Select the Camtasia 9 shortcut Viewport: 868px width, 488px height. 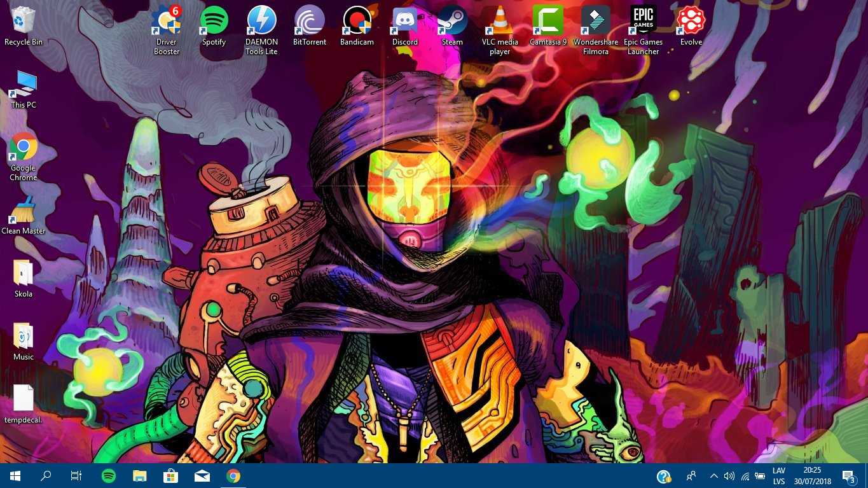[548, 26]
